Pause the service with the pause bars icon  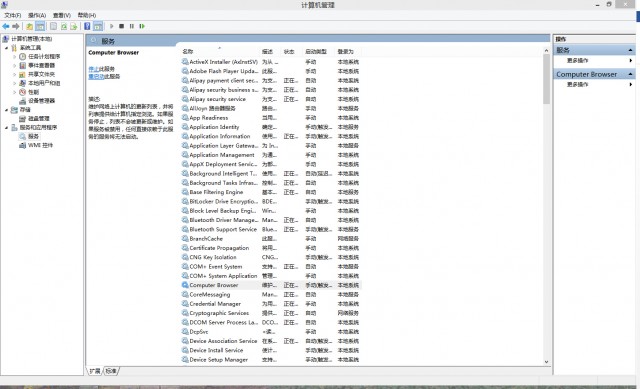[x=131, y=26]
